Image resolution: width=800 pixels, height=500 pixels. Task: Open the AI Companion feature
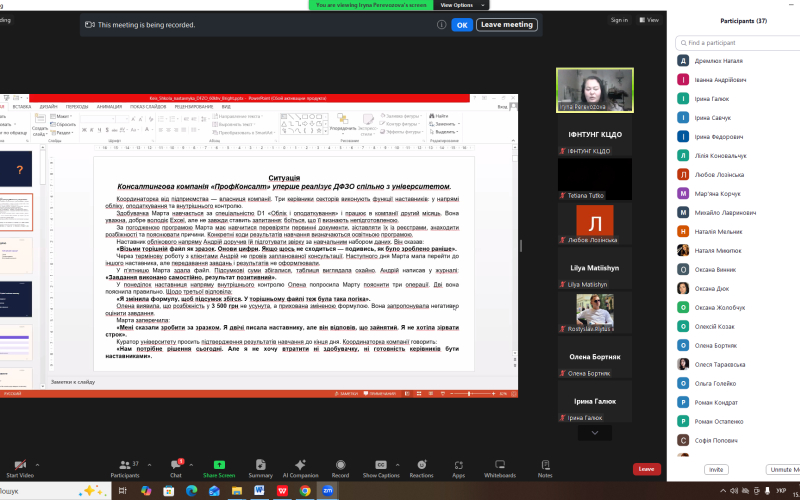(x=301, y=468)
